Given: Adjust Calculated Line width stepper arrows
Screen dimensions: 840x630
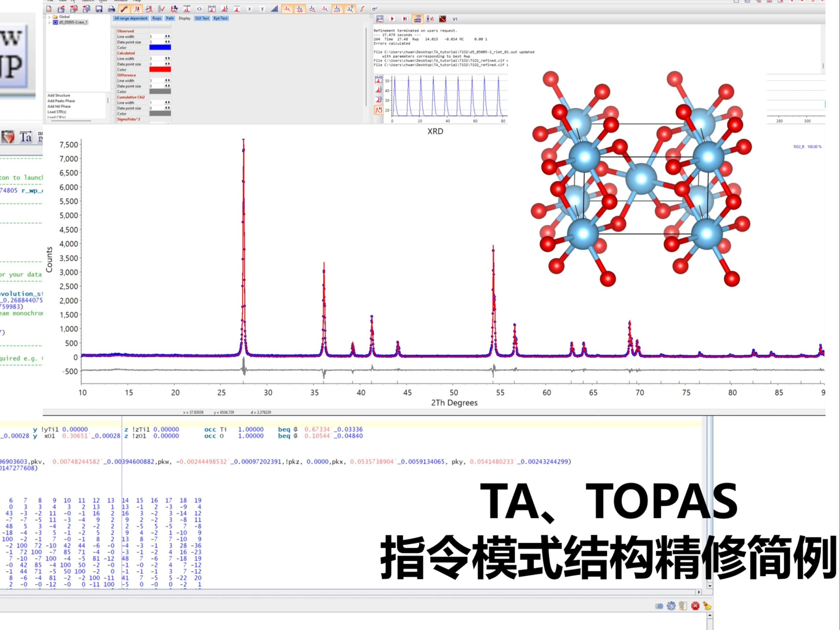Looking at the screenshot, I should (167, 59).
